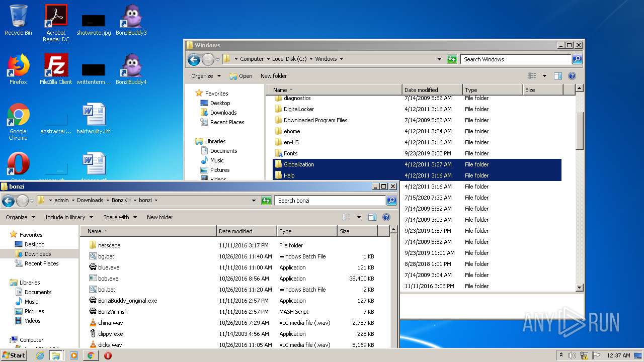644x362 pixels.
Task: Select Computer in bonzi window sidebar
Action: (31, 340)
